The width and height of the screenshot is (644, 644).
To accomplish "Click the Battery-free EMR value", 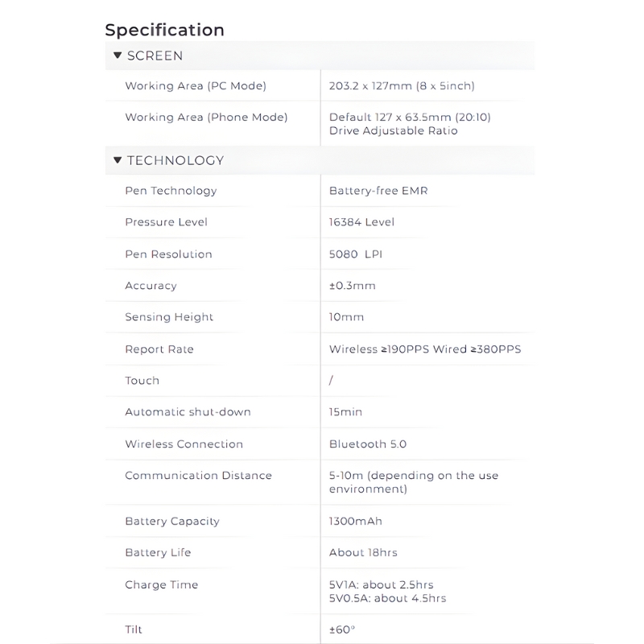I will 373,191.
